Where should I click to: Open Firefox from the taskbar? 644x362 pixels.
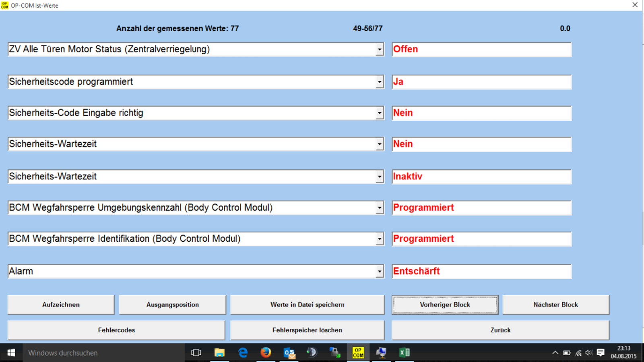[x=266, y=353]
